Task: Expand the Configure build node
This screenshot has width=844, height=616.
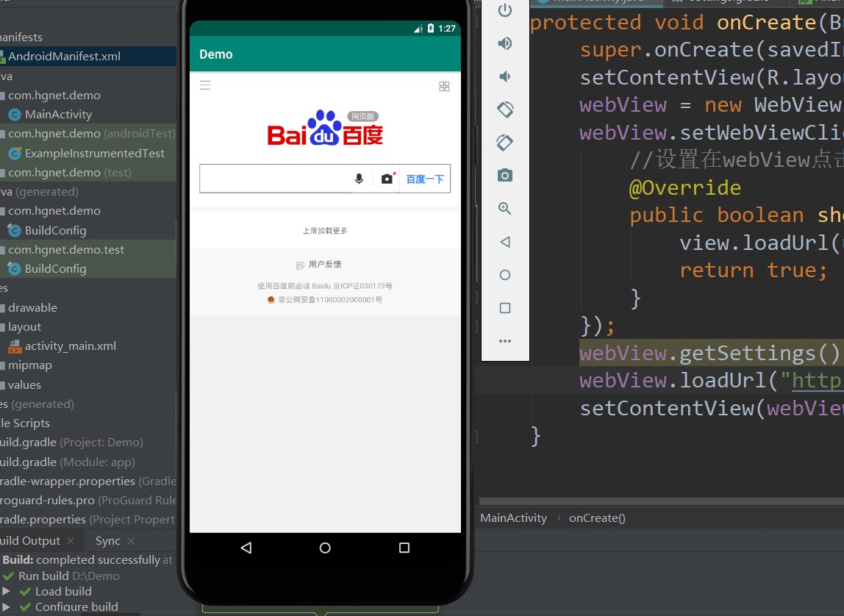Action: coord(6,607)
